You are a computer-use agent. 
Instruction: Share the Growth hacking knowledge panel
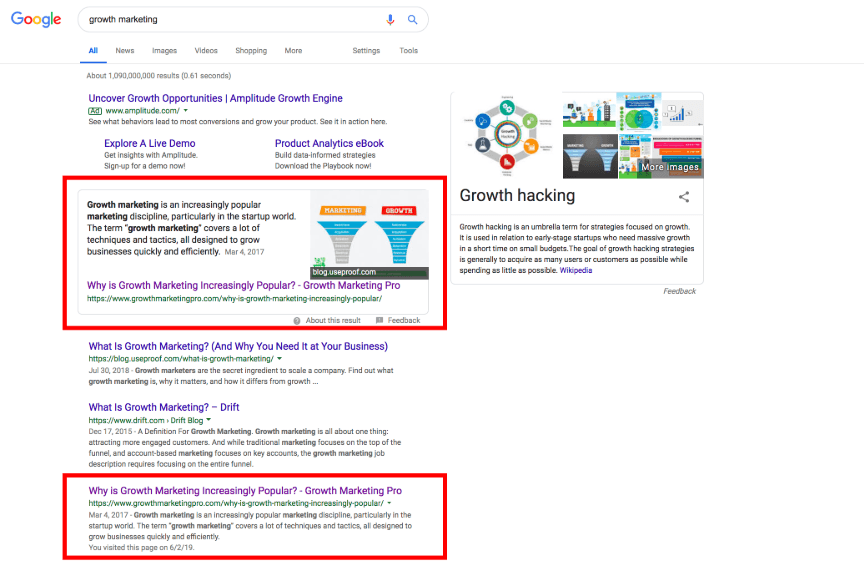tap(684, 197)
